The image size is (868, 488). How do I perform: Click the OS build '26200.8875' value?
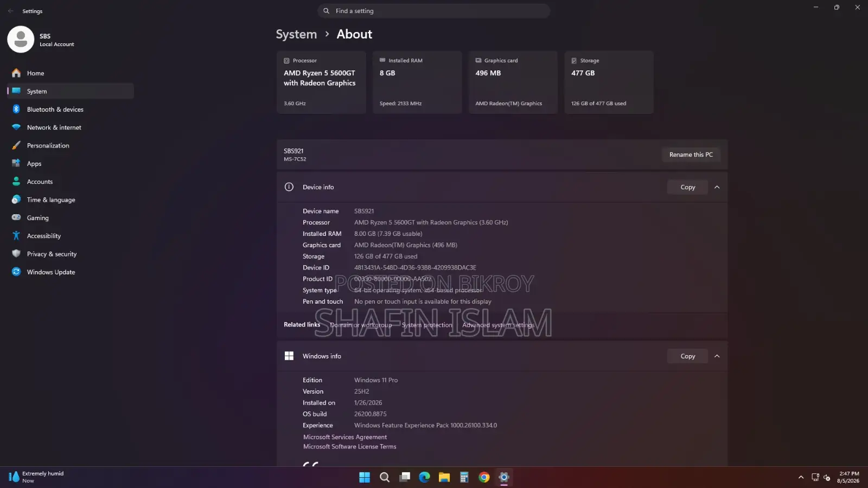(371, 414)
